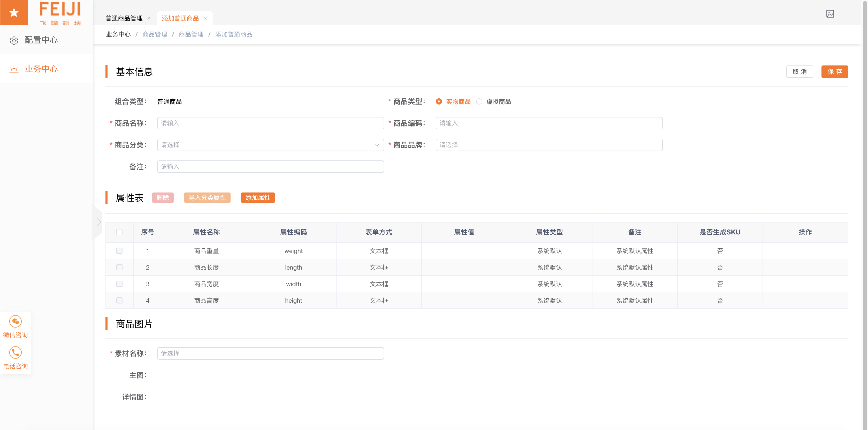Click the length code cell
The image size is (868, 430).
293,268
